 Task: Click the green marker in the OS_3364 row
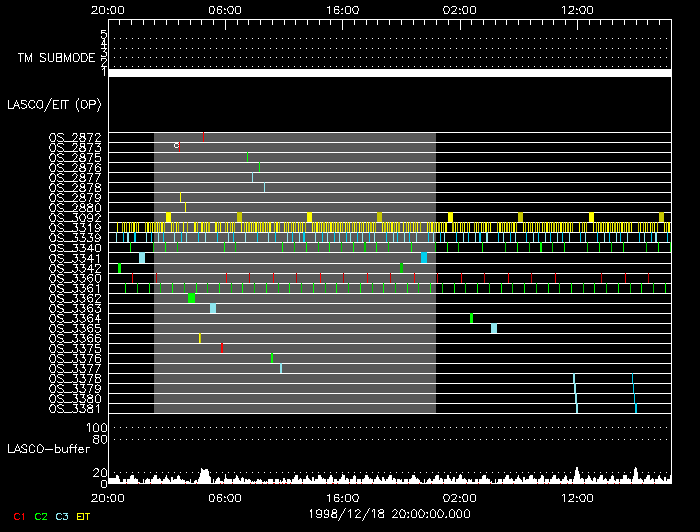point(471,318)
